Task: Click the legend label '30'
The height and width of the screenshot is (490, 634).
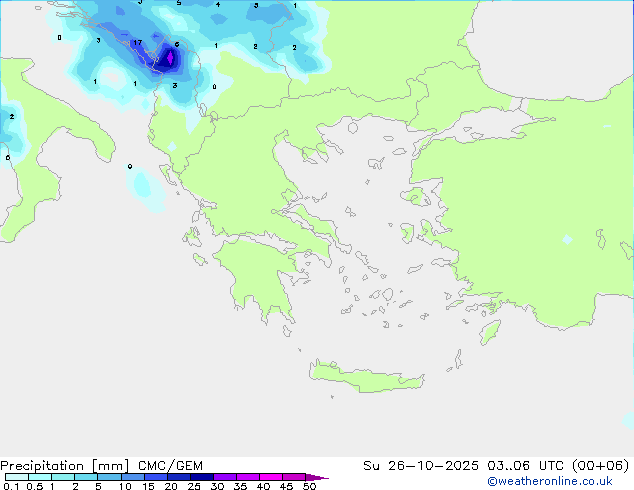Action: (217, 486)
